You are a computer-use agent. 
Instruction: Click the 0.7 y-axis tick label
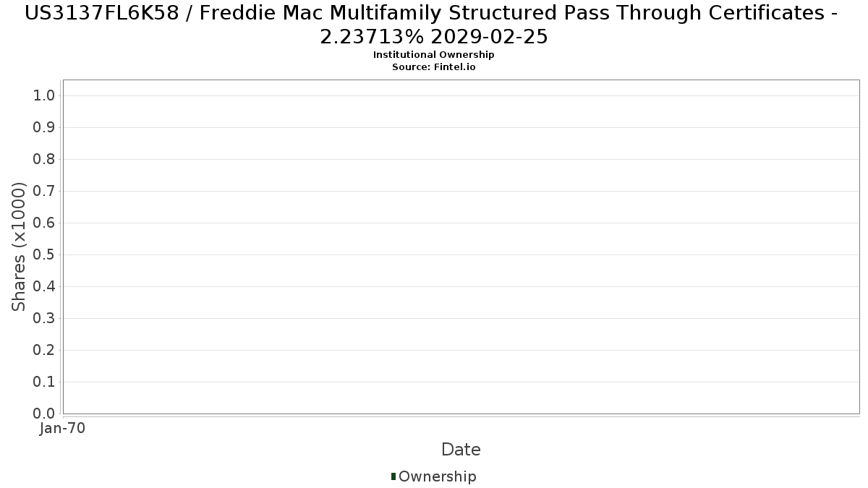pos(45,192)
